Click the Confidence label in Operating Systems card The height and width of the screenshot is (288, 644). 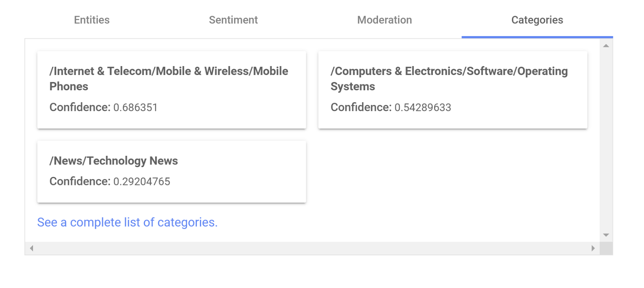click(361, 108)
